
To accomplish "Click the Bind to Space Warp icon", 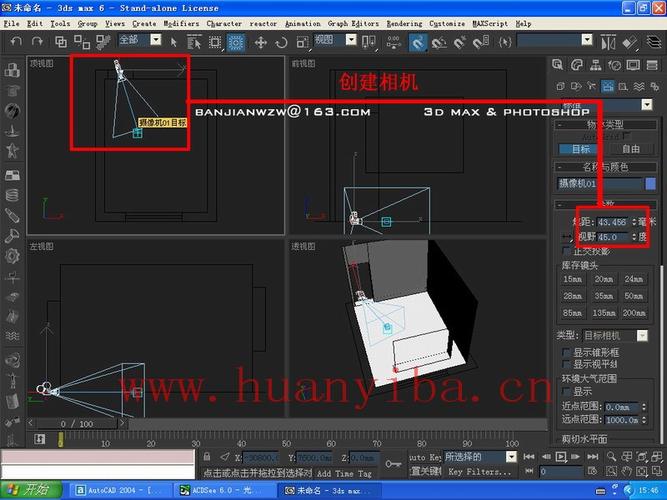I will click(x=103, y=41).
